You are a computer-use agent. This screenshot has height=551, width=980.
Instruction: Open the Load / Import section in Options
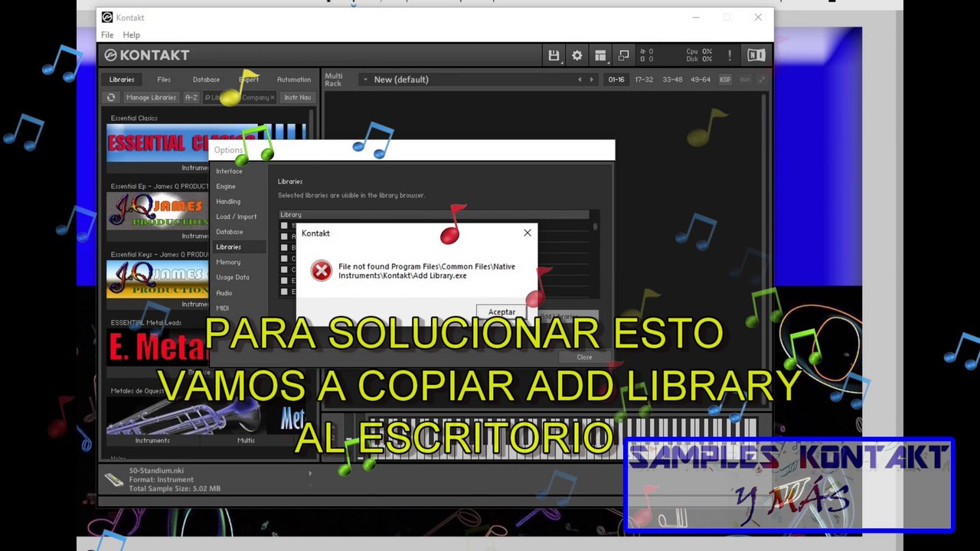(236, 217)
